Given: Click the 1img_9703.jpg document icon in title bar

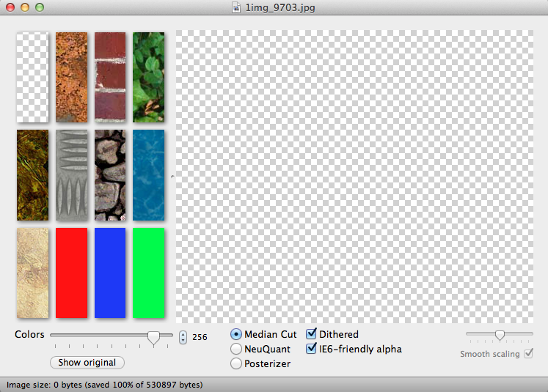Looking at the screenshot, I should (x=236, y=7).
